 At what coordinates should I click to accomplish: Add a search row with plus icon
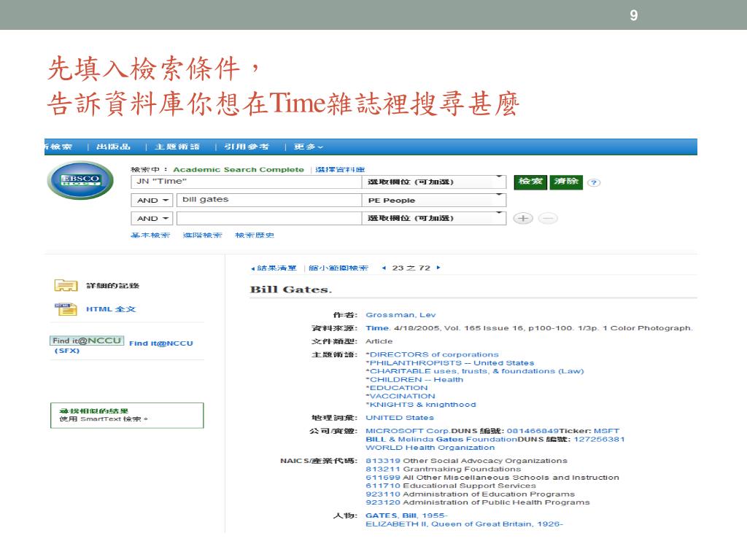click(523, 218)
